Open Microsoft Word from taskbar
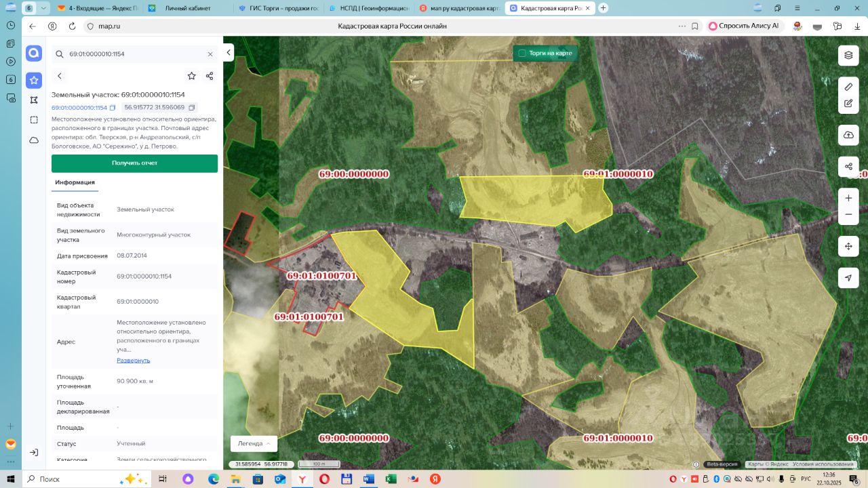 tap(369, 479)
